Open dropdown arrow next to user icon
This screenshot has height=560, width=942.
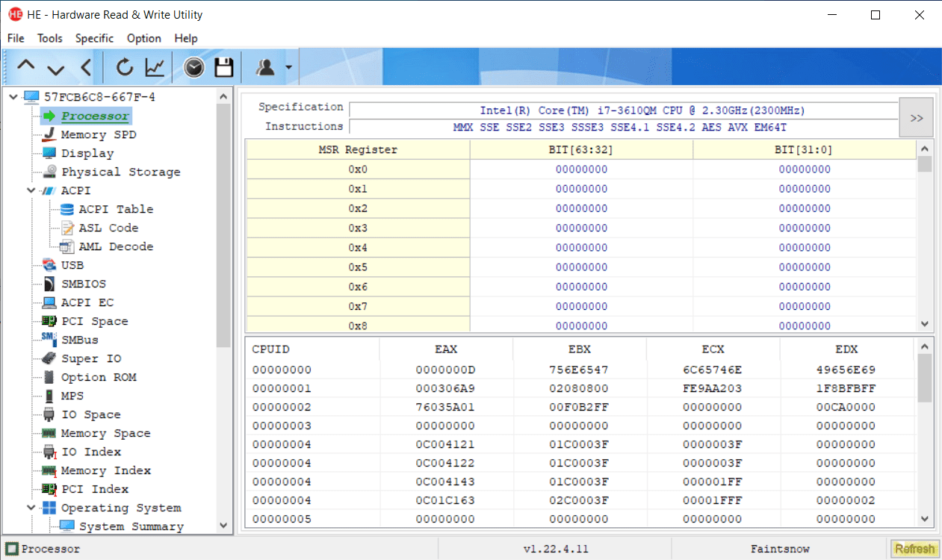288,69
